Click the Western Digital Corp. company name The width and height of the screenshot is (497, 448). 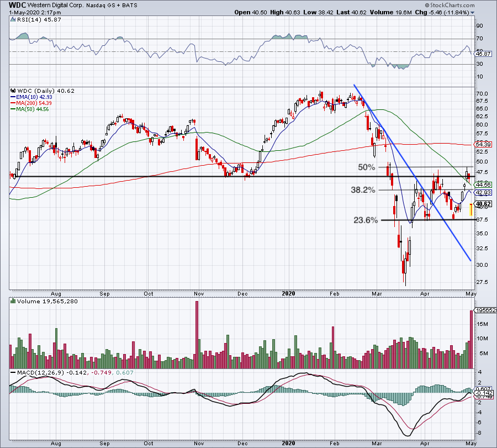tap(55, 5)
